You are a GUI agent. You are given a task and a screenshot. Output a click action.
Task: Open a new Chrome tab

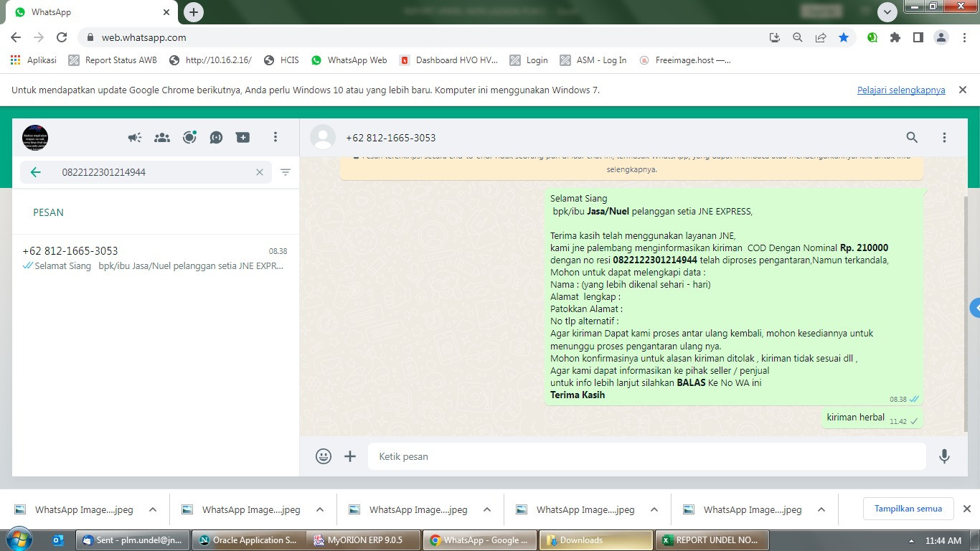coord(194,12)
